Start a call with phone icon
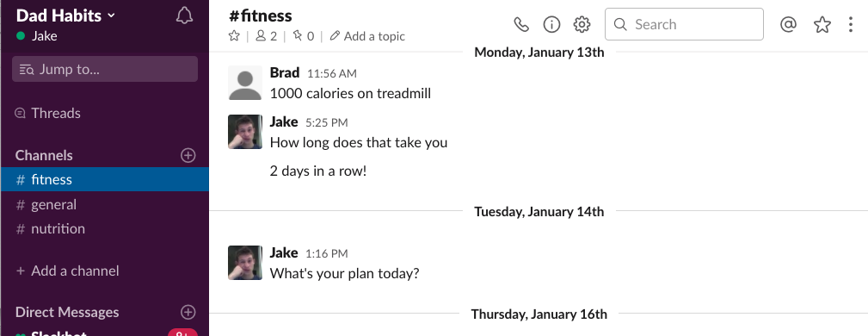This screenshot has height=336, width=868. pyautogui.click(x=521, y=24)
